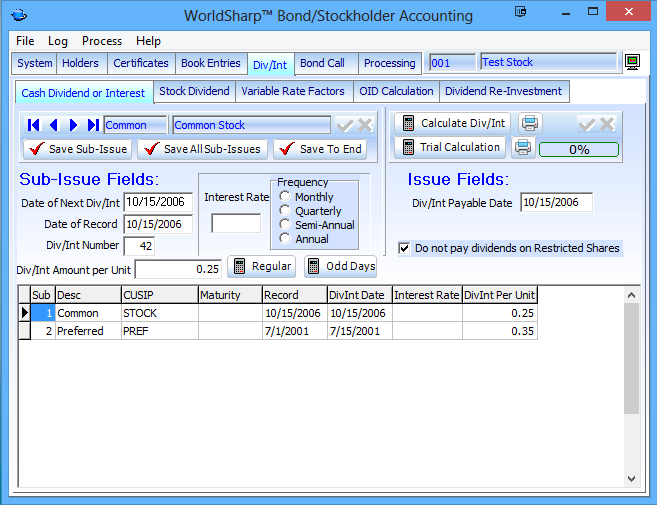Go to first sub-issue record
Viewport: 657px width, 505px height.
[34, 125]
